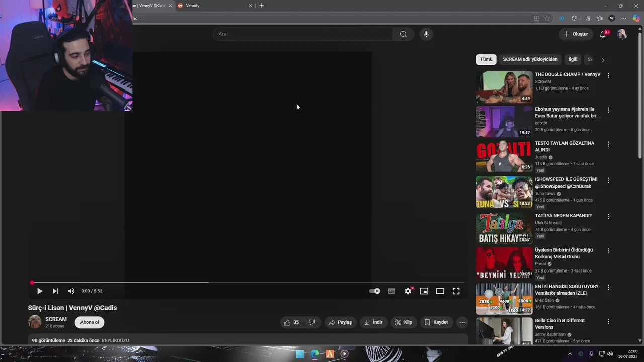Focus the Ara search field
644x362 pixels.
tap(303, 34)
